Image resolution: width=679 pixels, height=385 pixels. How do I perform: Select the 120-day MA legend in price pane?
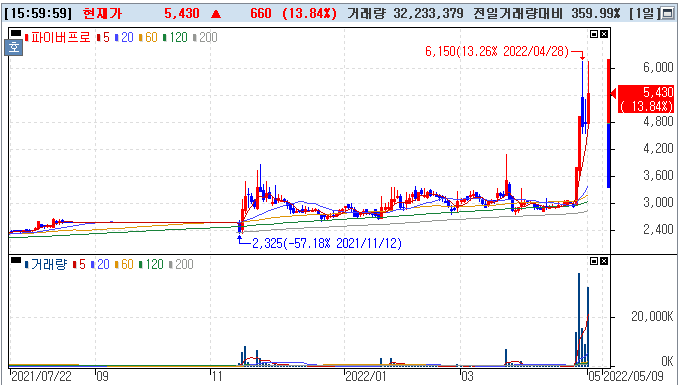[175, 38]
